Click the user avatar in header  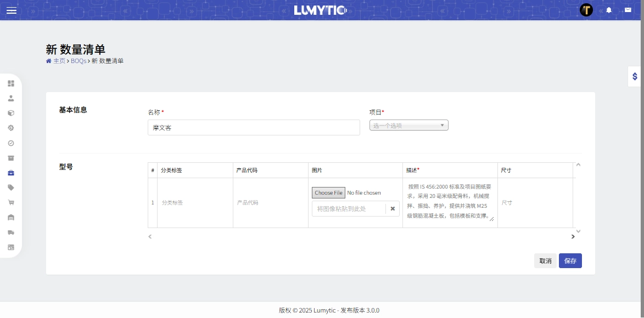click(586, 10)
